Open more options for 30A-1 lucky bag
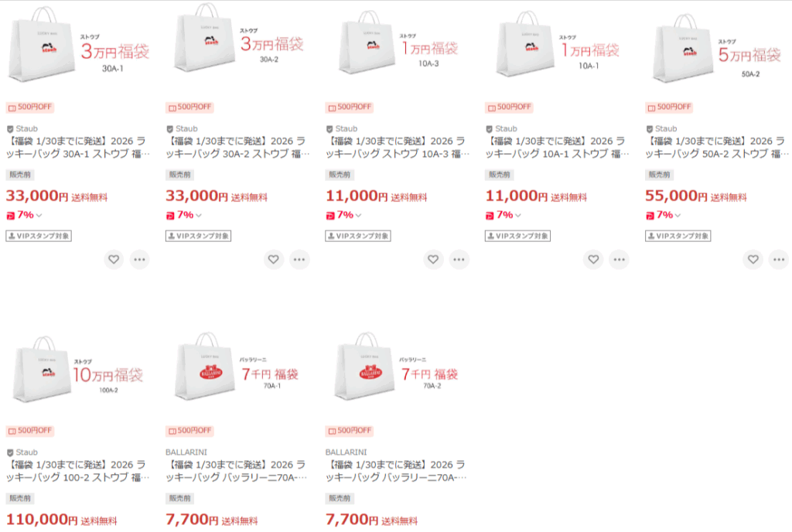 [x=140, y=260]
